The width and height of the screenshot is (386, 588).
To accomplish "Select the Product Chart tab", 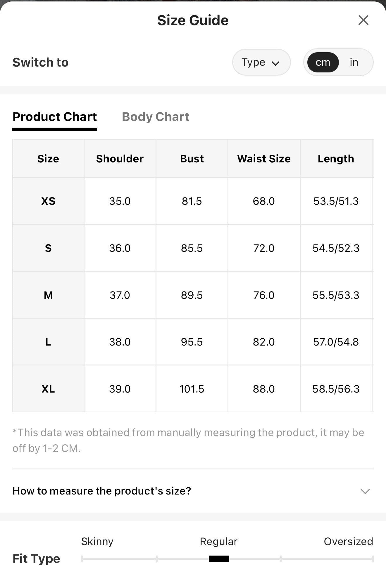I will (x=55, y=117).
